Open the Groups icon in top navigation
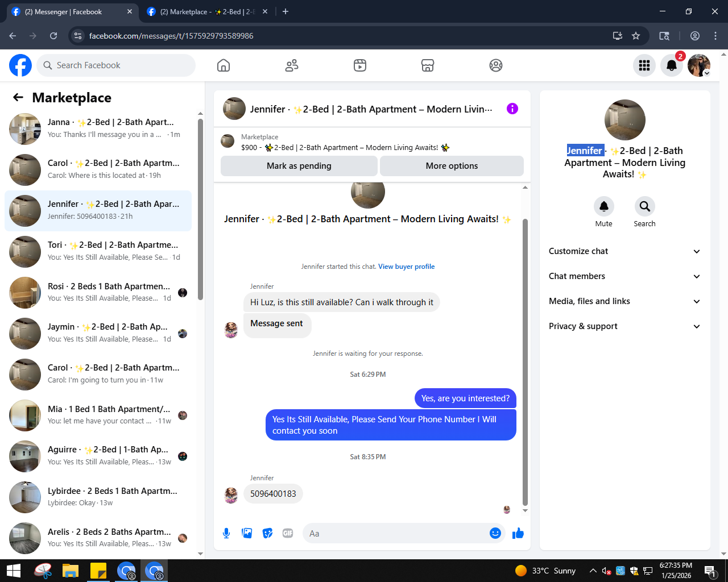 click(496, 65)
